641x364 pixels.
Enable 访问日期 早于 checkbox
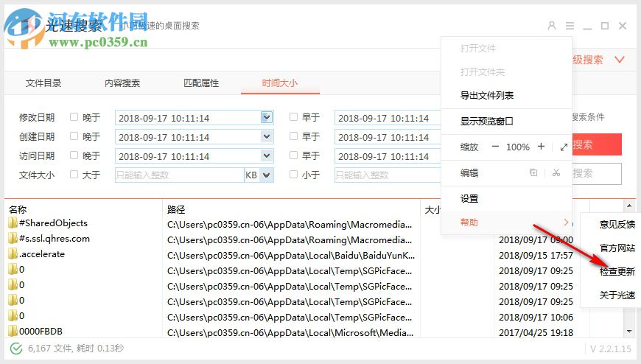293,155
